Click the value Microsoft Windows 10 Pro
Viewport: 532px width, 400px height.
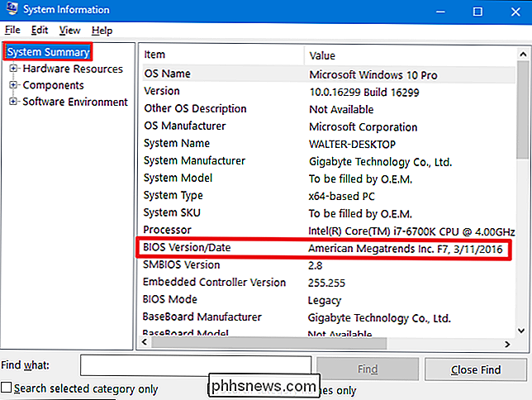coord(373,74)
